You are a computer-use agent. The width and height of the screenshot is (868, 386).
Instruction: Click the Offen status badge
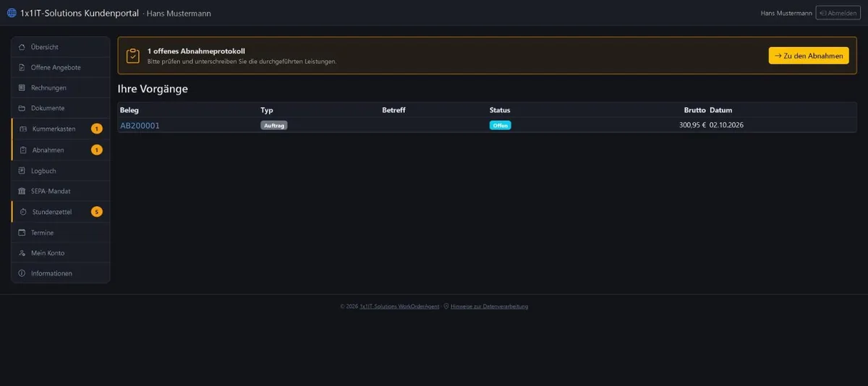[501, 125]
